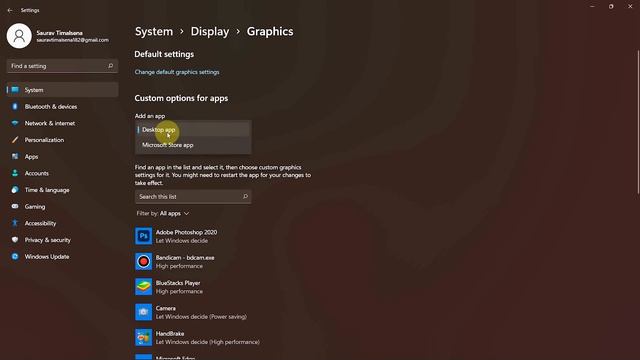Screen dimensions: 640x360
Task: Open Accessibility settings label
Action: tap(40, 223)
